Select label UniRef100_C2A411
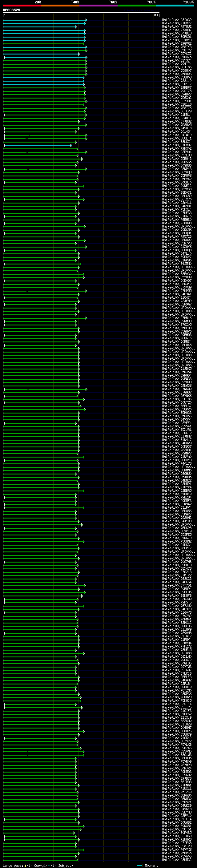The image size is (197, 868). tap(177, 203)
